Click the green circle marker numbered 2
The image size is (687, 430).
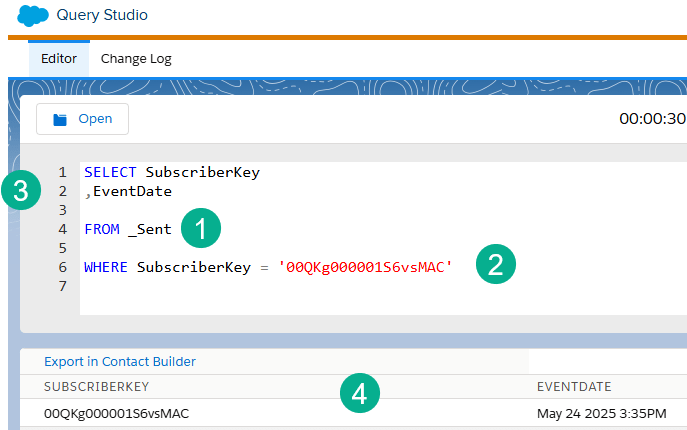495,265
